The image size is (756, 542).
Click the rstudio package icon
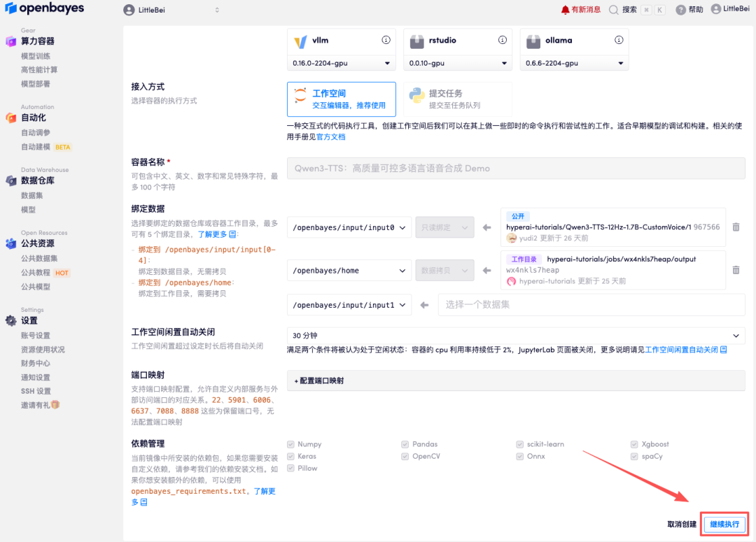(416, 42)
